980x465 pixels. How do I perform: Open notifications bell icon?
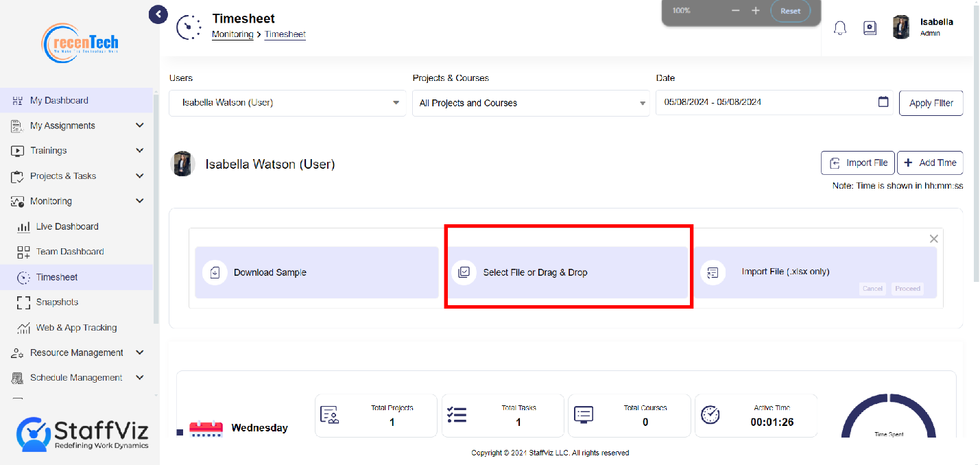(x=840, y=28)
